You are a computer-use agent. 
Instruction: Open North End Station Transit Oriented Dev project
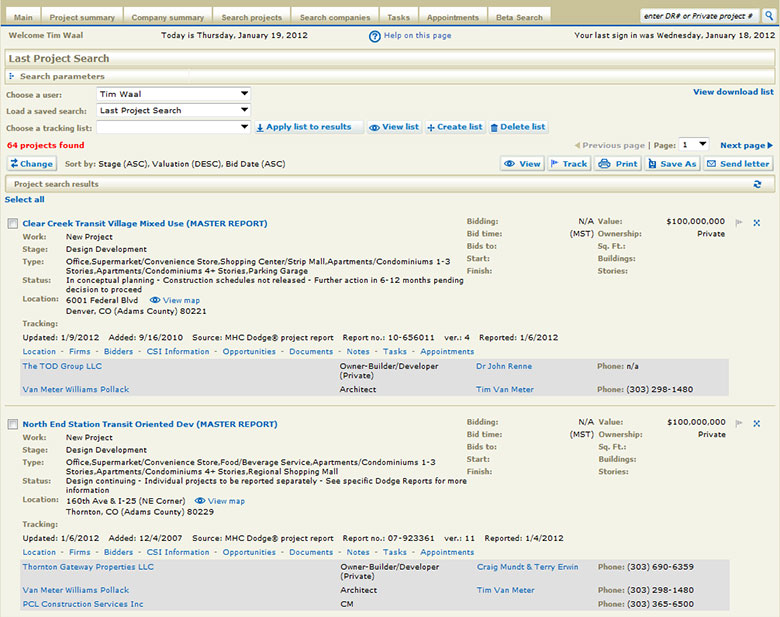[x=150, y=424]
